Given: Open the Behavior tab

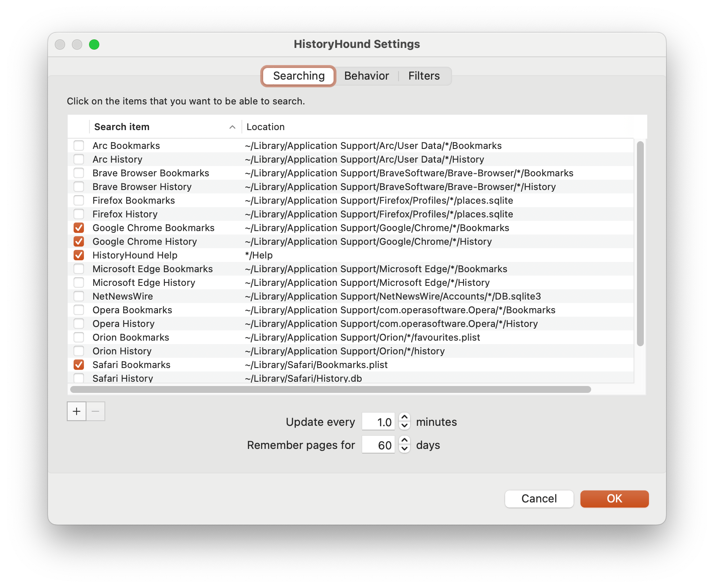Looking at the screenshot, I should coord(366,76).
